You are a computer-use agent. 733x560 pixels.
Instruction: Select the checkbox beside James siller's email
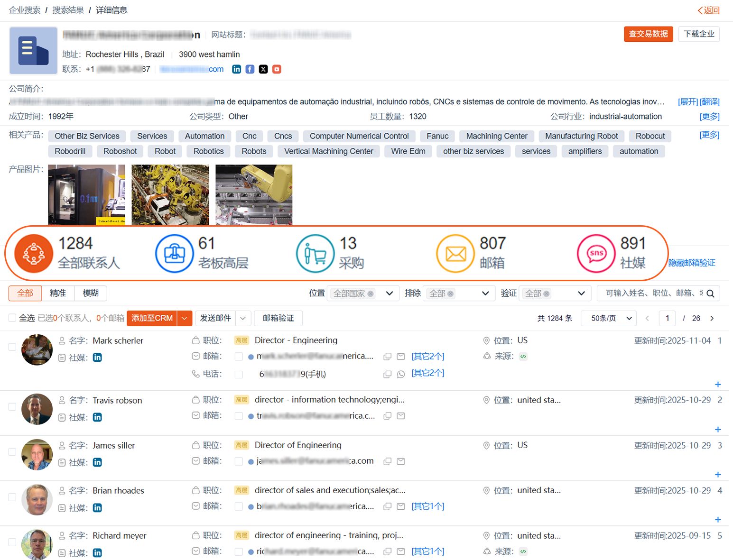point(239,461)
